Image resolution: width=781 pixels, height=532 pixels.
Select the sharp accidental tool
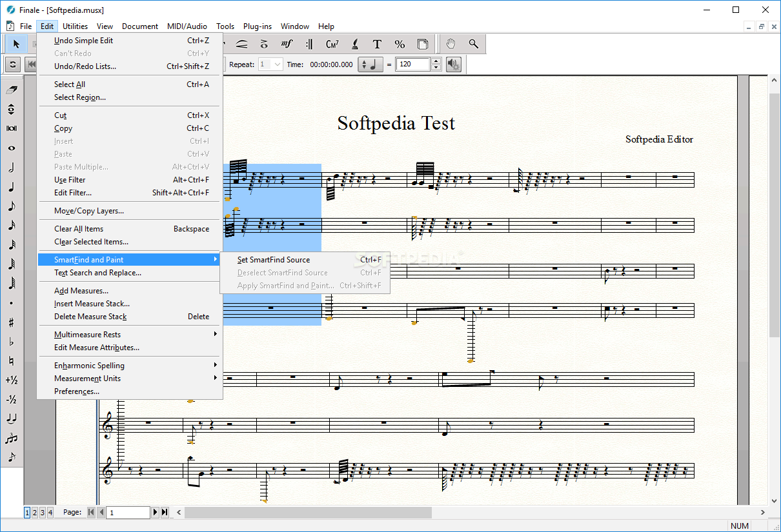[11, 322]
